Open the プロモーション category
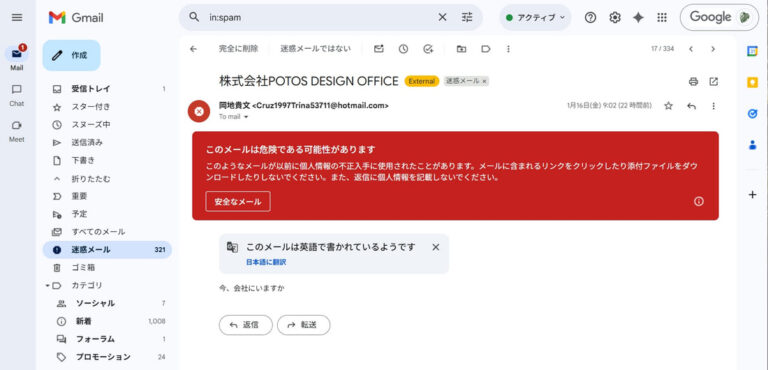768x370 pixels. tap(107, 357)
